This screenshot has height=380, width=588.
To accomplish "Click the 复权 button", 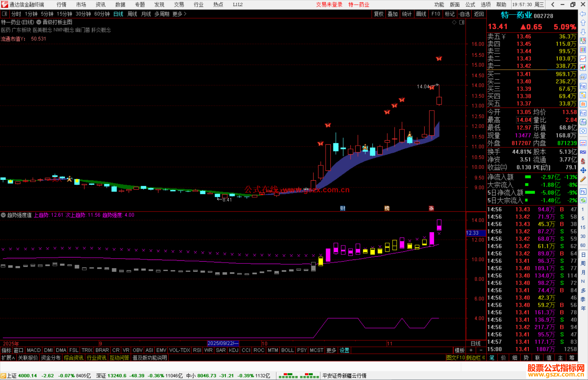I will click(379, 14).
